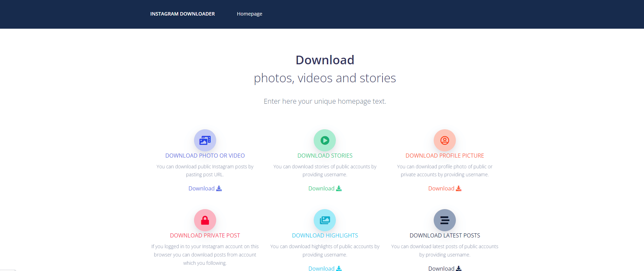
Task: Click text 'private accounts by providing username.'
Action: pos(445,175)
